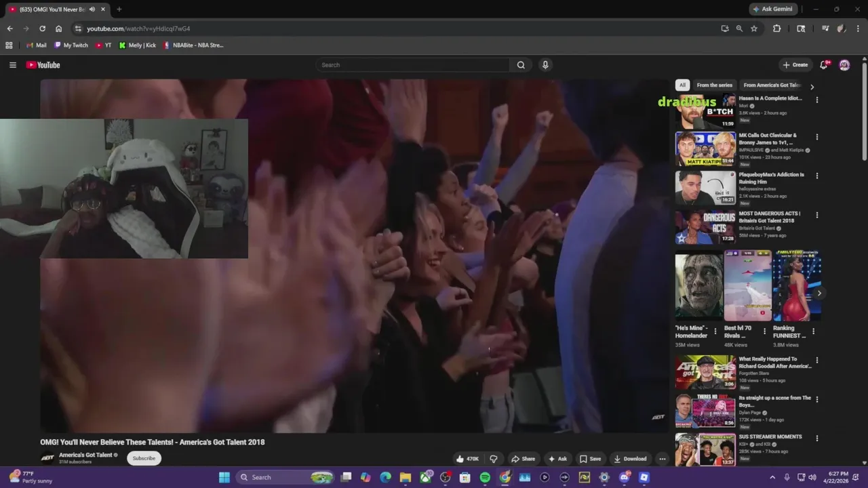Open Hasan Is A Complete Idiot thumbnail

pos(705,111)
